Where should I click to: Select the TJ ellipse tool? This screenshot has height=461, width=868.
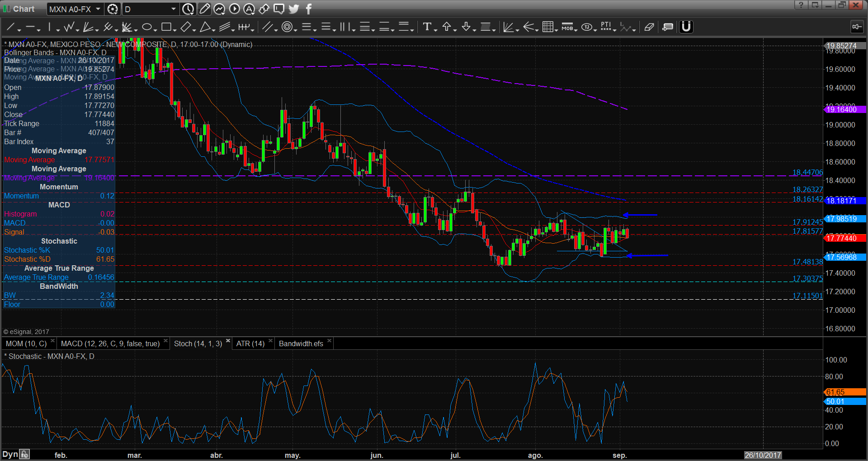tap(587, 27)
